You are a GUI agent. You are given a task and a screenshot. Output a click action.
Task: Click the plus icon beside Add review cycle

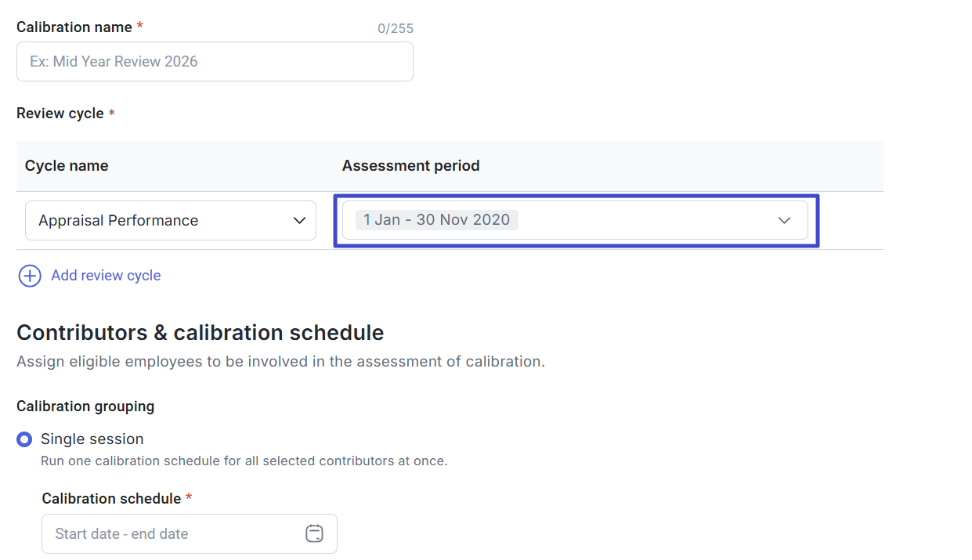coord(30,276)
